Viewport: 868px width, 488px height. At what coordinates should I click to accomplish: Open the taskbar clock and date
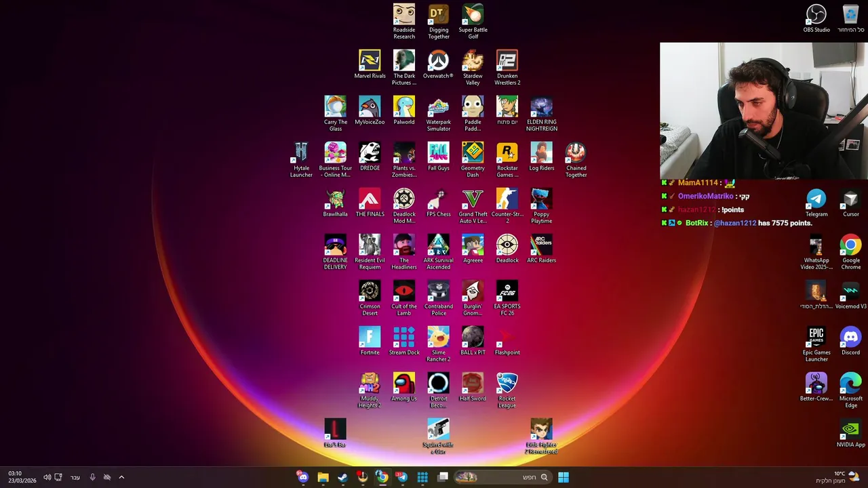click(x=22, y=477)
